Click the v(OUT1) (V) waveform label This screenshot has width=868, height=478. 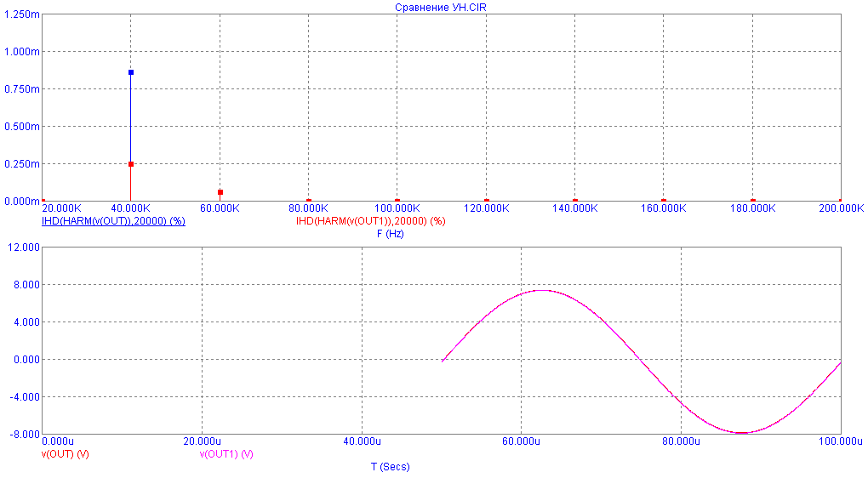click(x=226, y=453)
